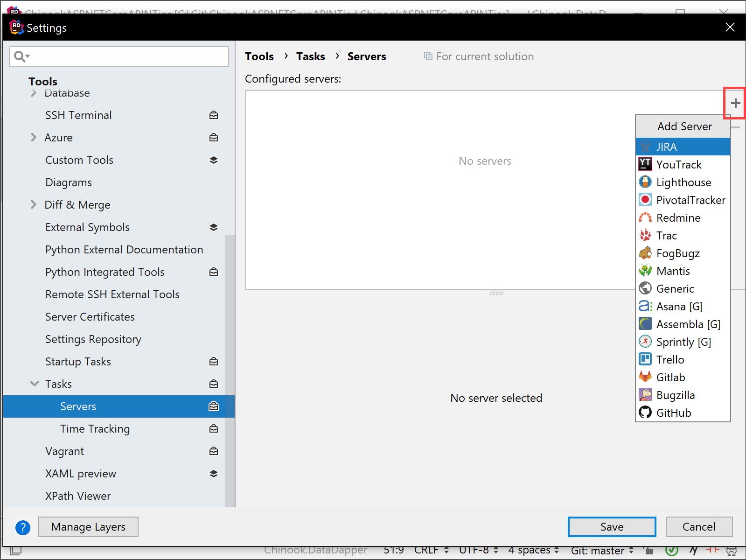Click layer icon beside Startup Tasks

pos(214,361)
